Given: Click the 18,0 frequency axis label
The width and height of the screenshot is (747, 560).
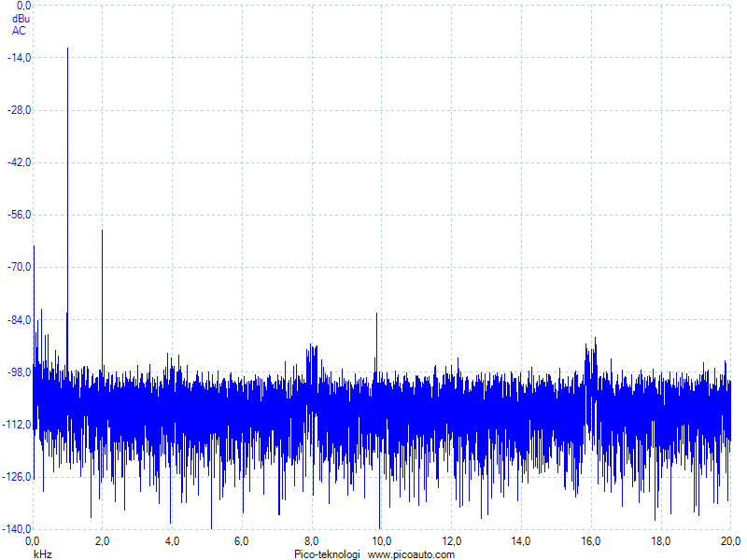Looking at the screenshot, I should 661,541.
